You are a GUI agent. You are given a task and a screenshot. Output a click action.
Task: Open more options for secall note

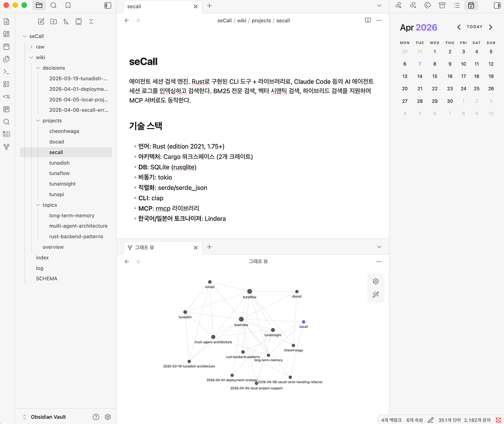tap(379, 20)
